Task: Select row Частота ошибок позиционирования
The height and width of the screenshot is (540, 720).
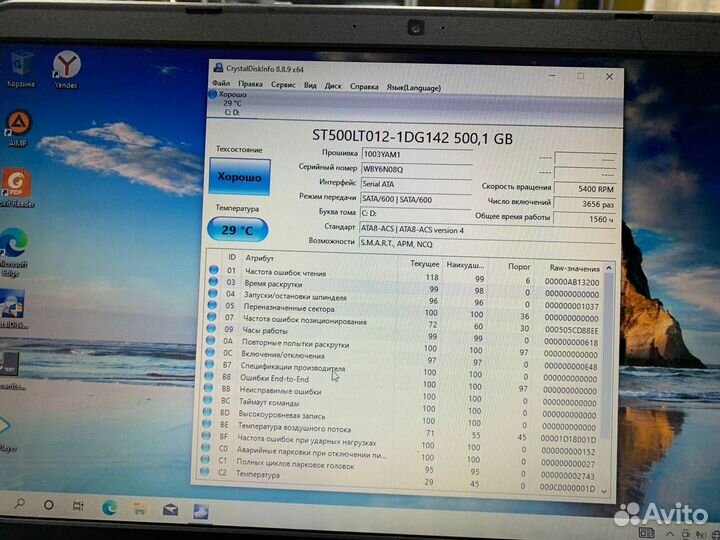Action: click(406, 323)
